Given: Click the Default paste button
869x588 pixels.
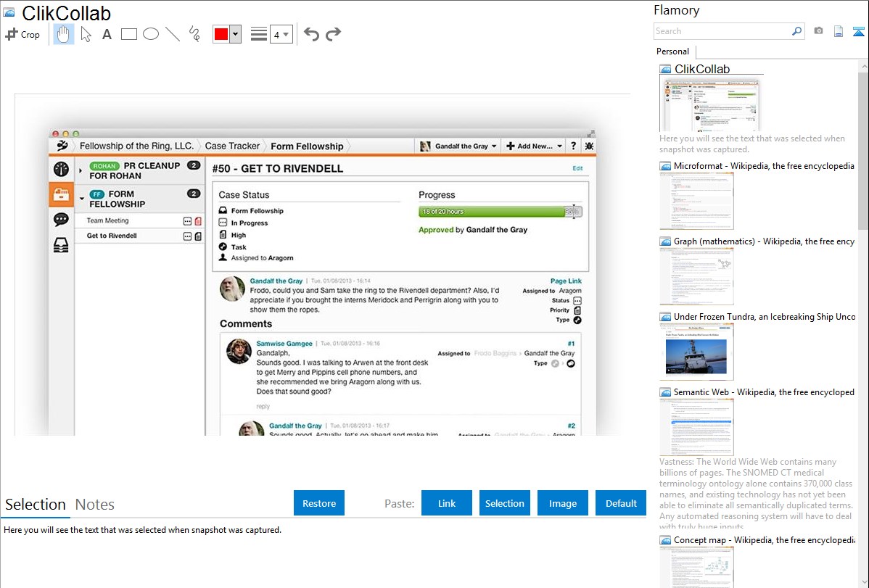Looking at the screenshot, I should (x=621, y=503).
